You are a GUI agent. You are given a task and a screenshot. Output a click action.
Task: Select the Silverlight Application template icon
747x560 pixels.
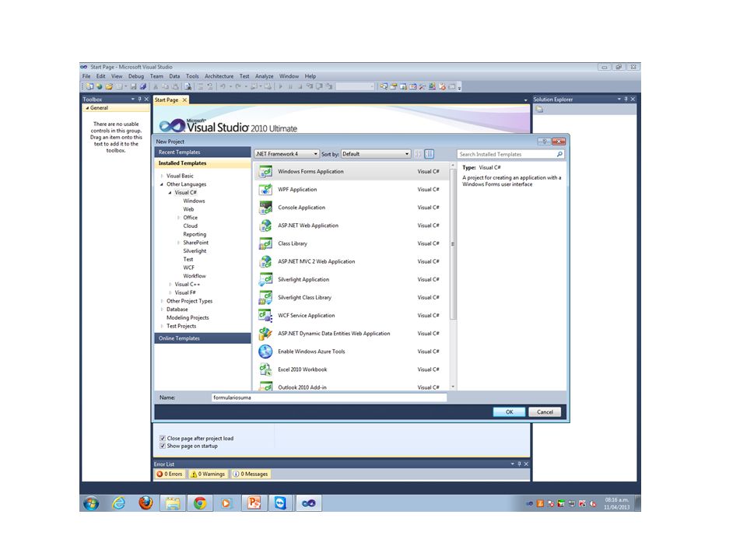pos(265,279)
